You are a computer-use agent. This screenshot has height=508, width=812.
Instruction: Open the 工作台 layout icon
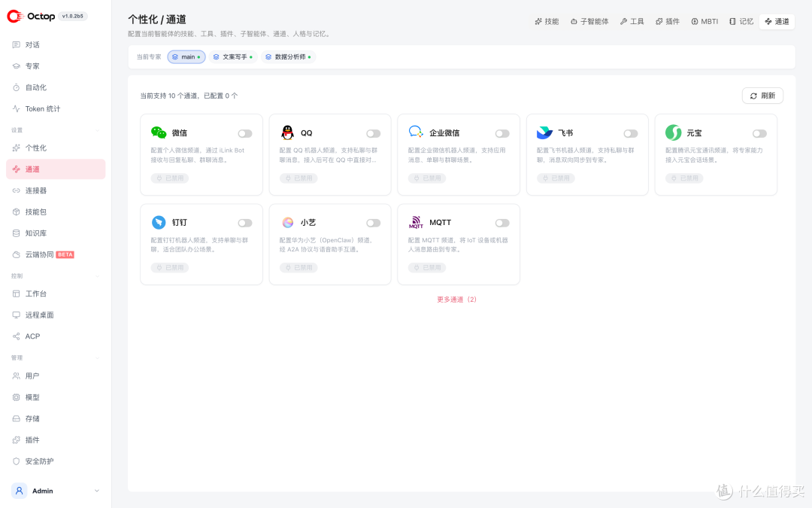pyautogui.click(x=16, y=294)
